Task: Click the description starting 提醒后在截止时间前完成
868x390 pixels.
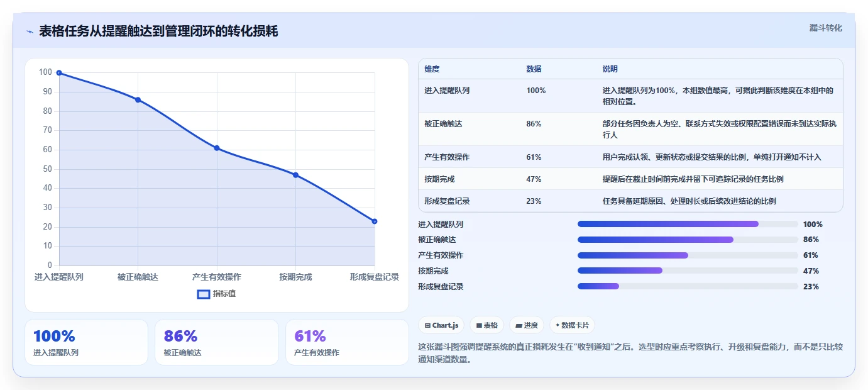Action: (693, 179)
